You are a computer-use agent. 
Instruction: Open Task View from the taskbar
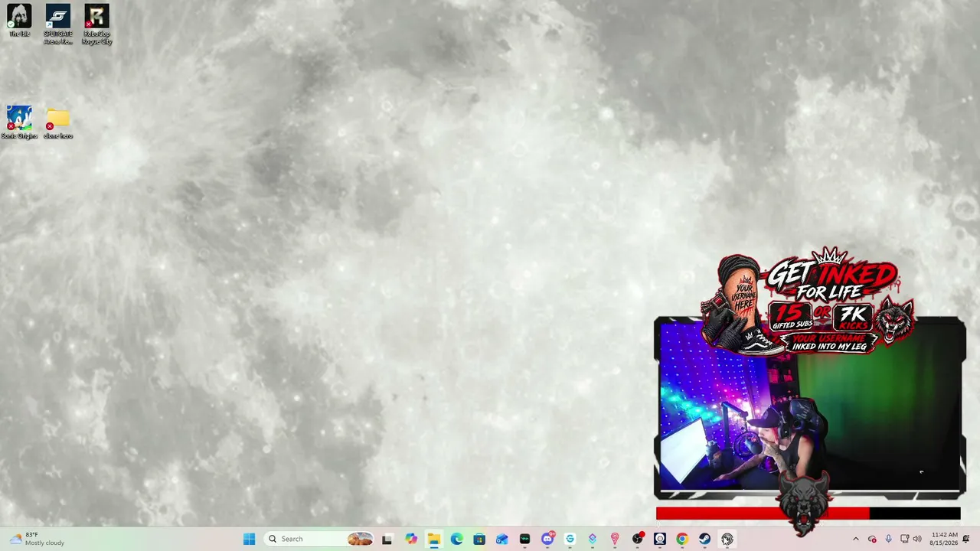[387, 539]
